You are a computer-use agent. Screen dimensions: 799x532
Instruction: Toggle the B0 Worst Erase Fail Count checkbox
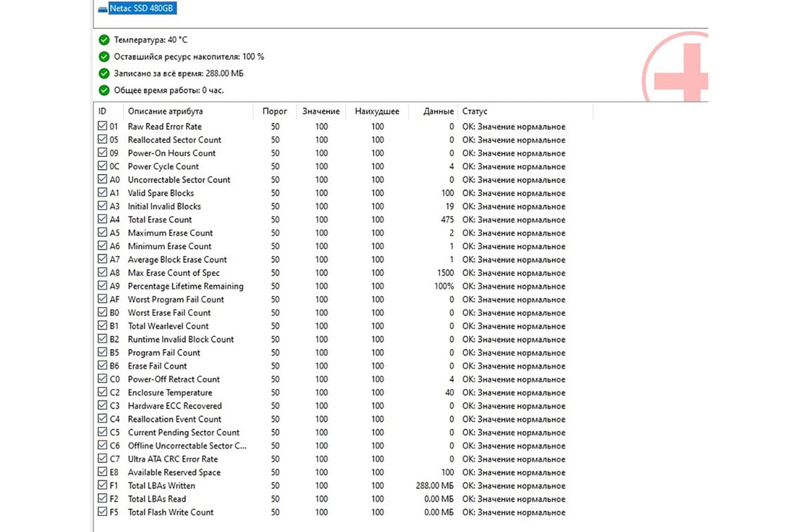pyautogui.click(x=102, y=312)
